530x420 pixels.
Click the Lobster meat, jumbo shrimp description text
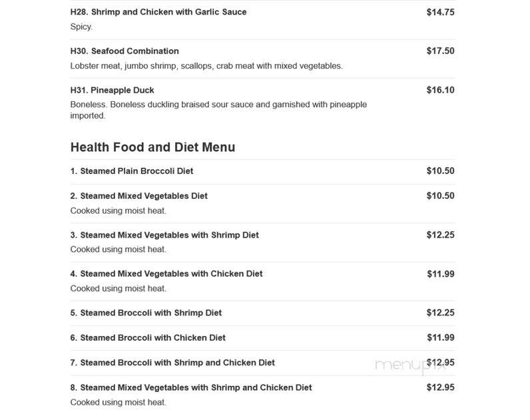tap(206, 66)
